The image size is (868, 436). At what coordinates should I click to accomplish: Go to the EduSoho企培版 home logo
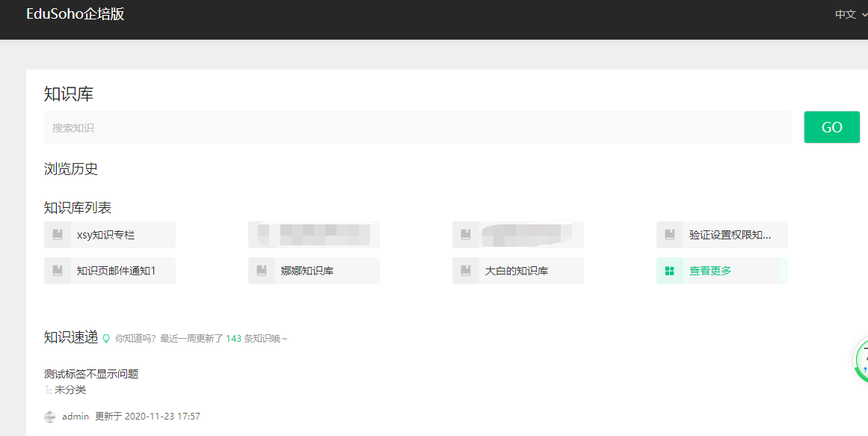coord(76,14)
